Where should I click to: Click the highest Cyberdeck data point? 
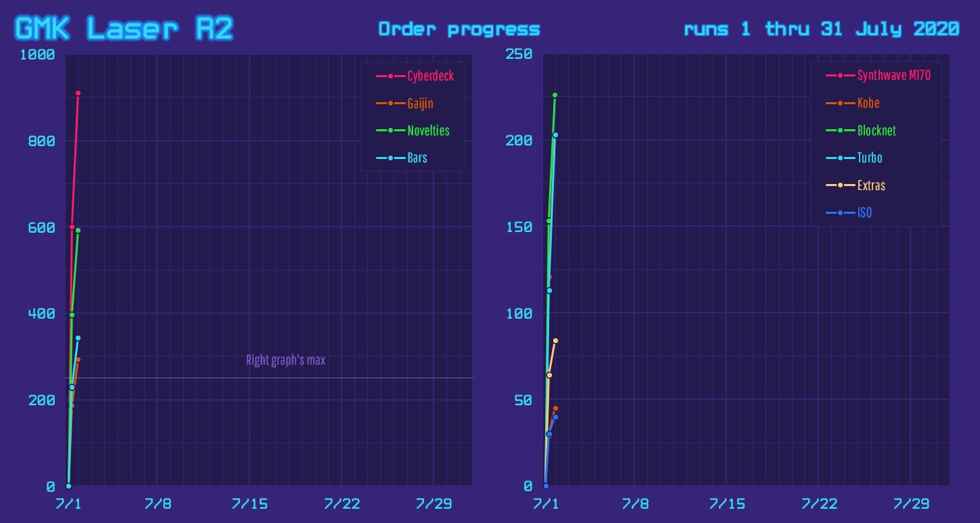[78, 93]
